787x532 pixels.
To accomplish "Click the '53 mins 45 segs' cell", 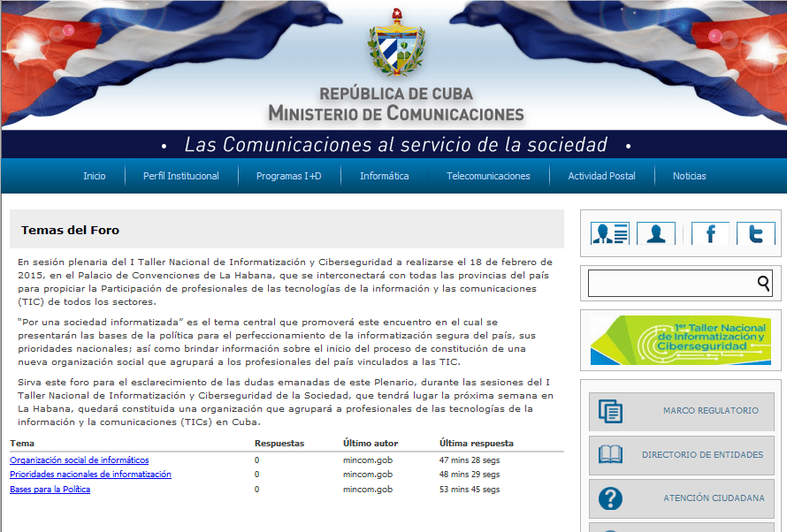I will (x=470, y=490).
